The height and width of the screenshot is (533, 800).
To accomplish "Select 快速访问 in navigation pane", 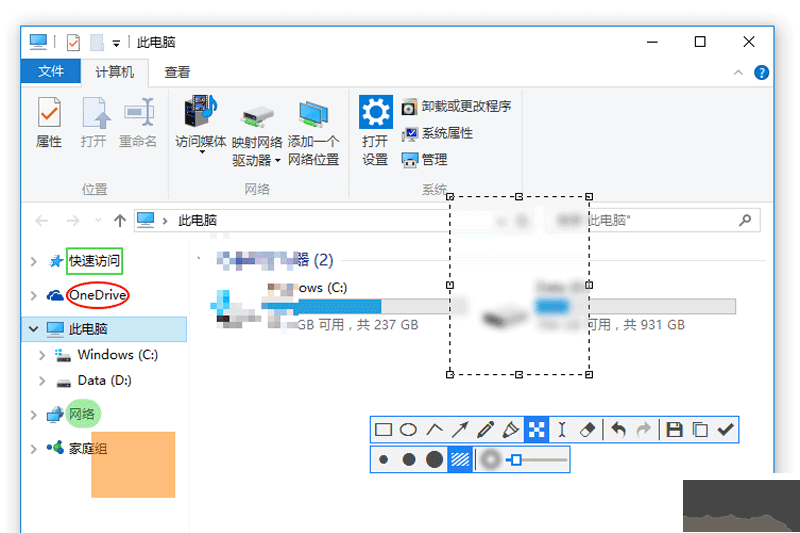I will pos(94,261).
